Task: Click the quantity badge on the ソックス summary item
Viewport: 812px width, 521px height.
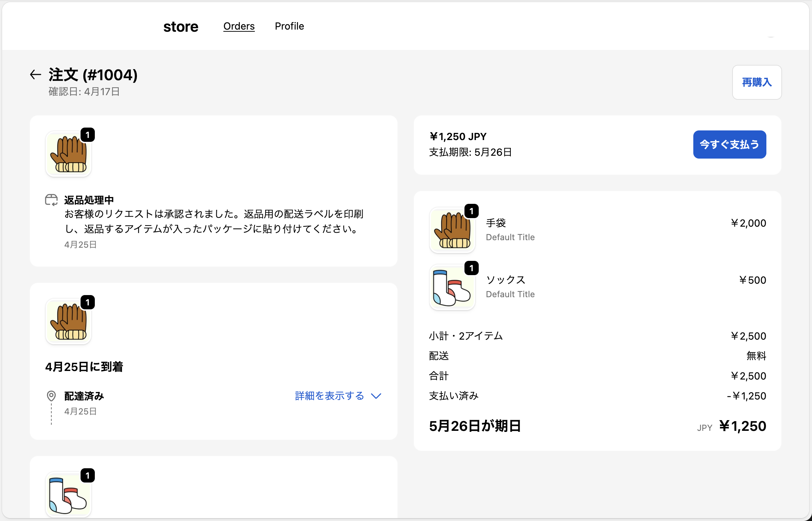Action: [472, 268]
